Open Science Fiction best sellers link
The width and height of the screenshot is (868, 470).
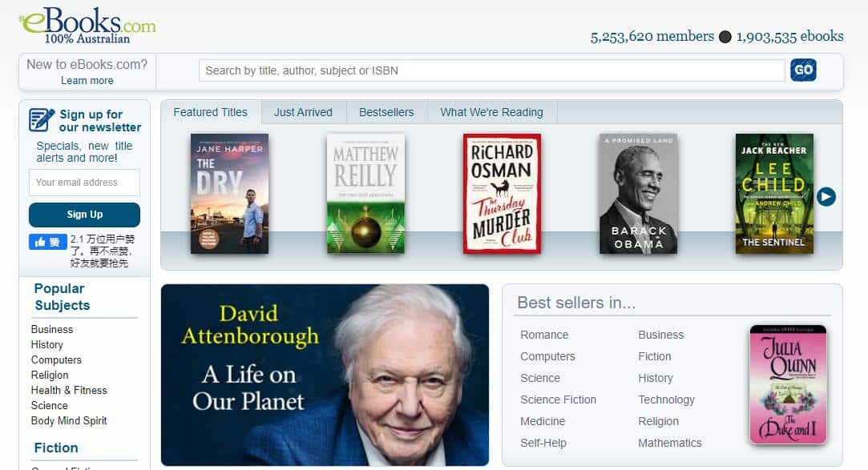click(558, 400)
